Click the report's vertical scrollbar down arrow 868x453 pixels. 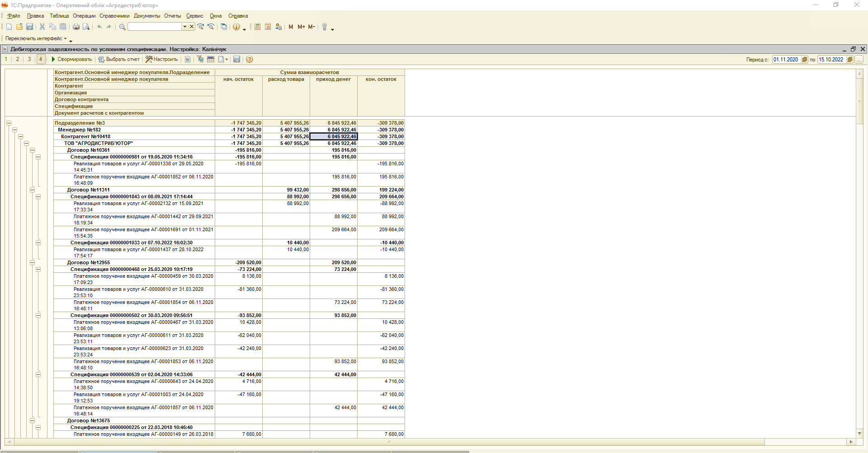859,434
